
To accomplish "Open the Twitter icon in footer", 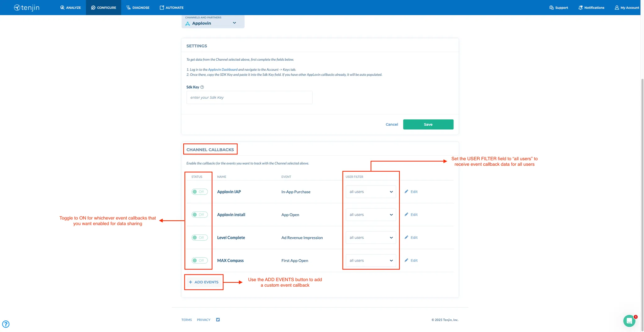I will click(218, 320).
